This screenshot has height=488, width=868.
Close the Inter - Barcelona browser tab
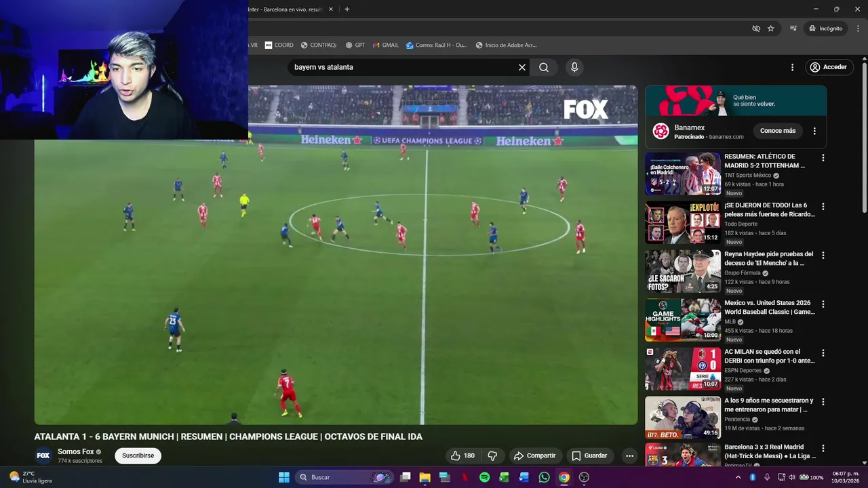coord(331,9)
